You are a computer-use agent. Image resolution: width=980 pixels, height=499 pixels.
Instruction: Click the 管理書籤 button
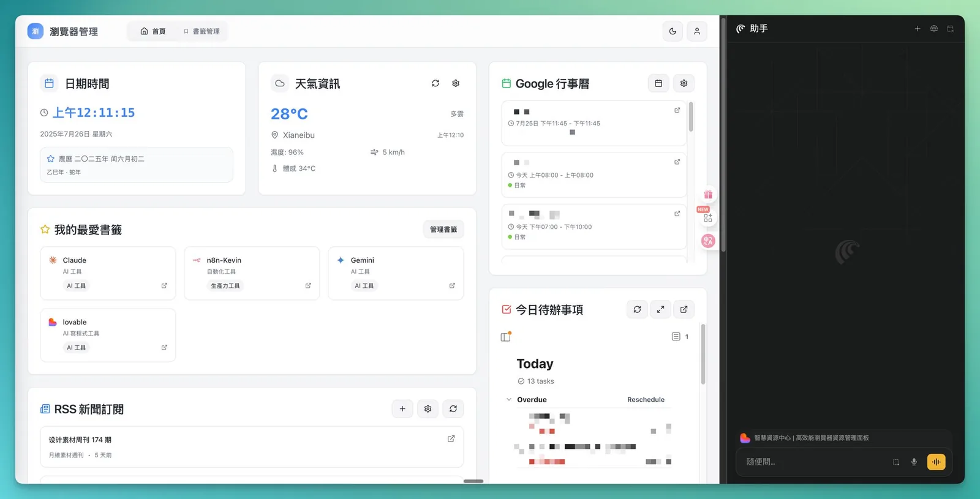click(x=443, y=230)
